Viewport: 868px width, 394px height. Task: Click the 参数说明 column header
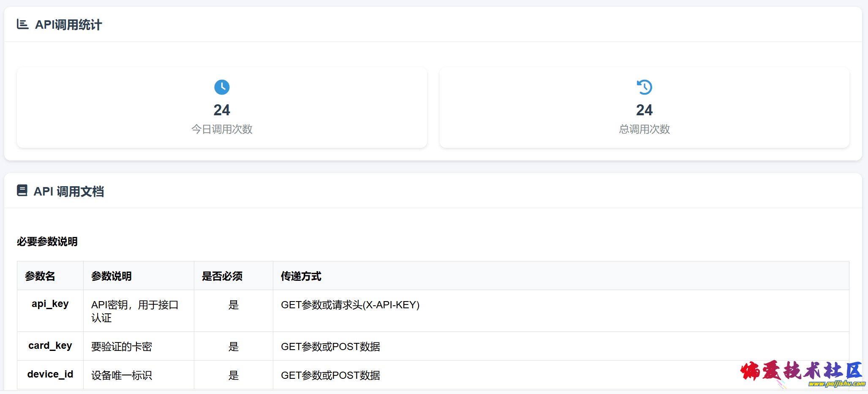(112, 276)
